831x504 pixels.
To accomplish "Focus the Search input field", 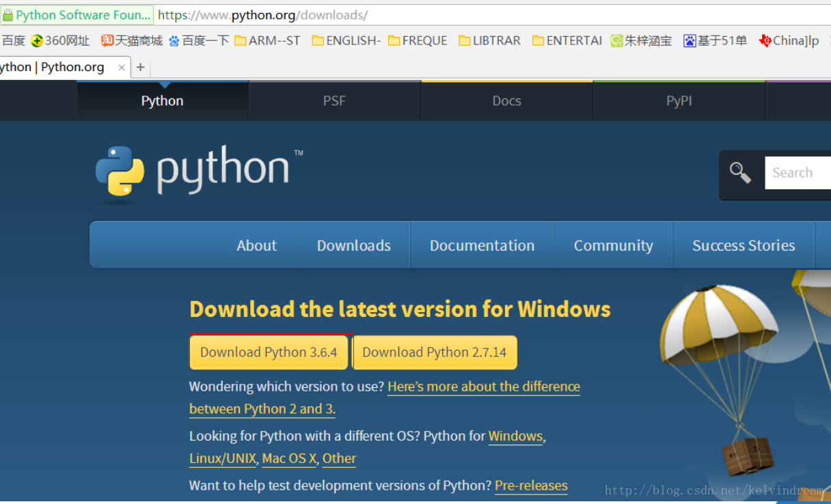I will tap(798, 173).
